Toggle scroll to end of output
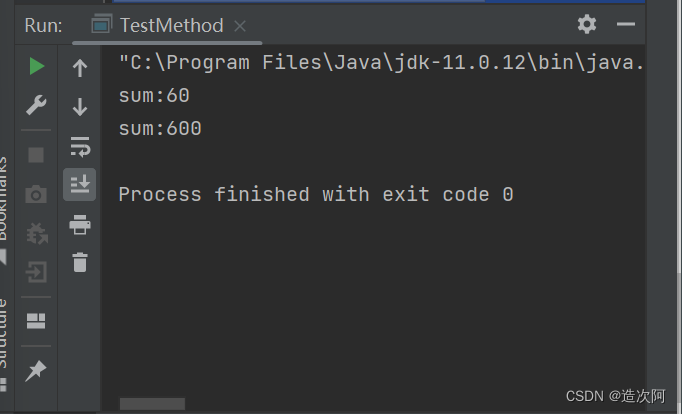 tap(80, 184)
